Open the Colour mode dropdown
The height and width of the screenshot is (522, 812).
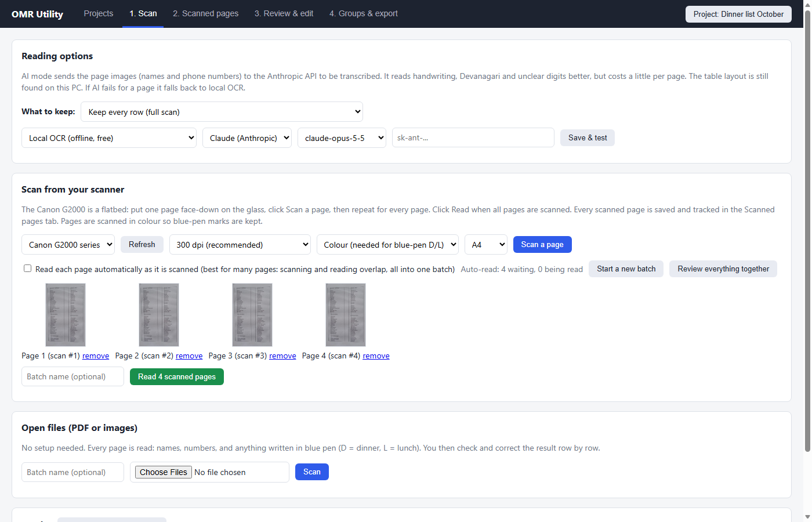387,245
